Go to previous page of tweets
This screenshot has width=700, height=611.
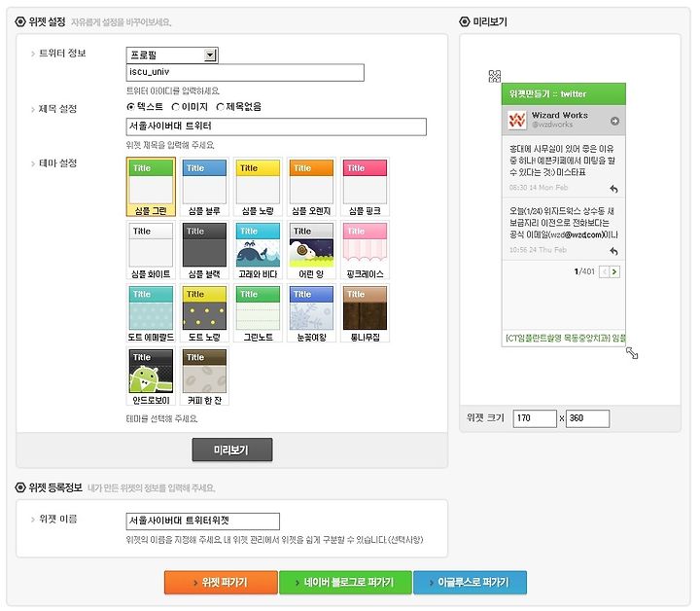pos(605,271)
